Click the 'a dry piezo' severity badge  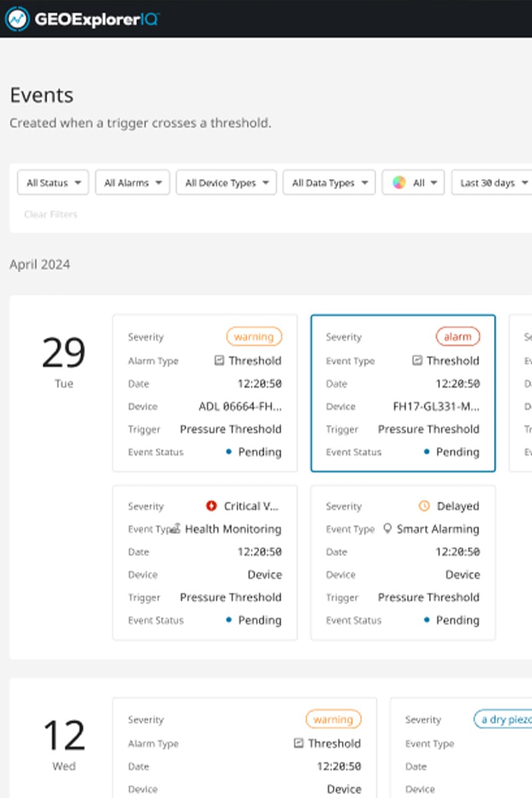click(503, 720)
